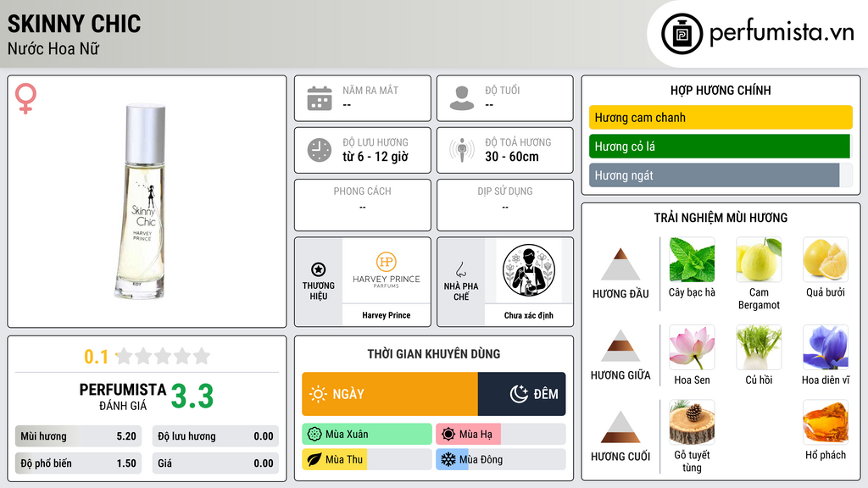Click the Mùa Hạ season bar
This screenshot has width=868, height=488.
501,435
